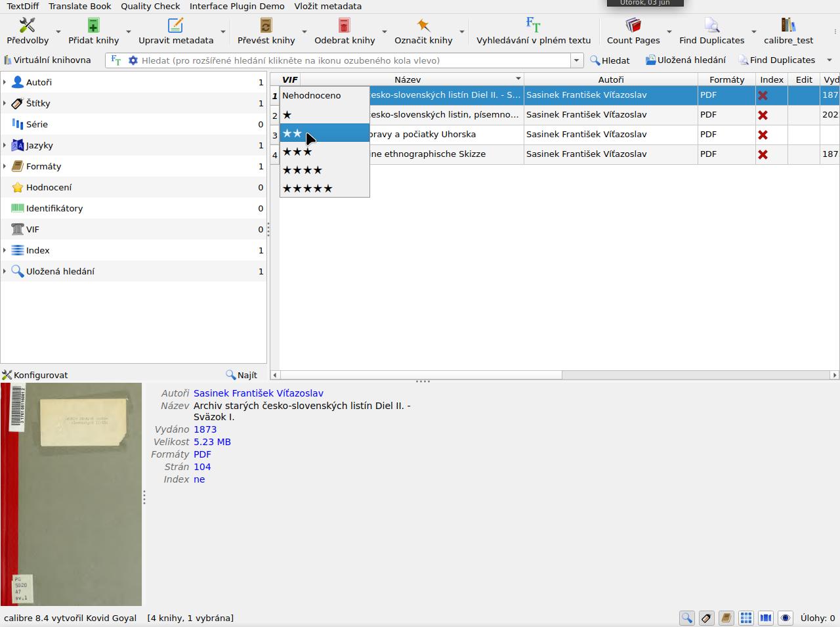Click the book cover thumbnail
The width and height of the screenshot is (840, 627).
coord(71,494)
